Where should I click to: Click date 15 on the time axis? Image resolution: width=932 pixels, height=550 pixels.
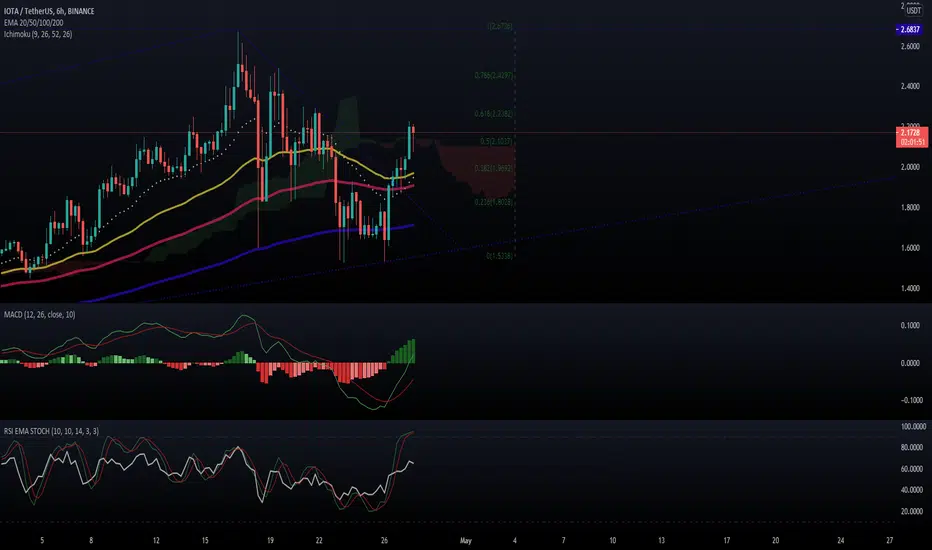205,540
